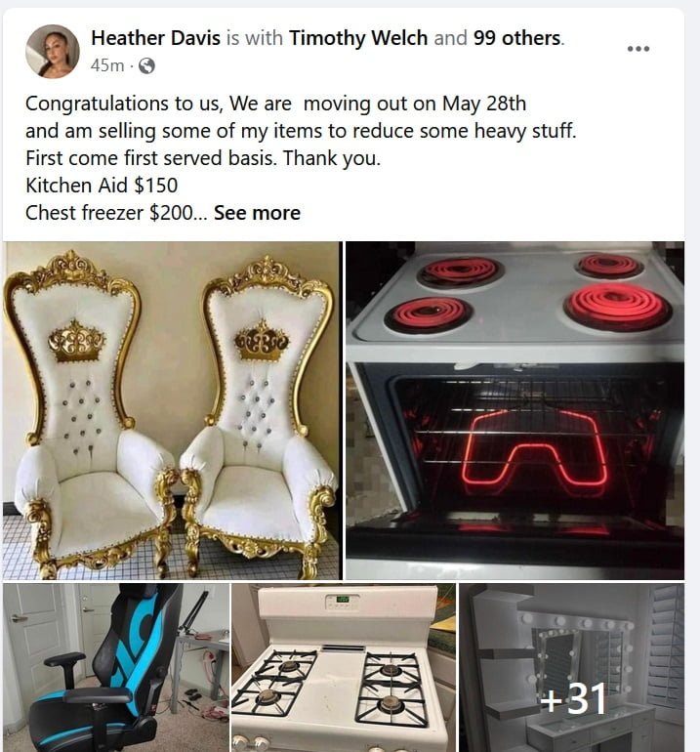
Task: Open the 45m post timestamp
Action: (x=107, y=65)
